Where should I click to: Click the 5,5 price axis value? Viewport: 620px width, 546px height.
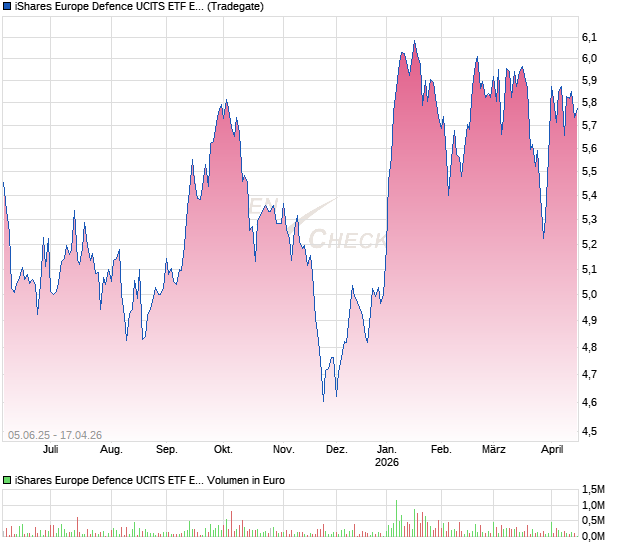[589, 172]
